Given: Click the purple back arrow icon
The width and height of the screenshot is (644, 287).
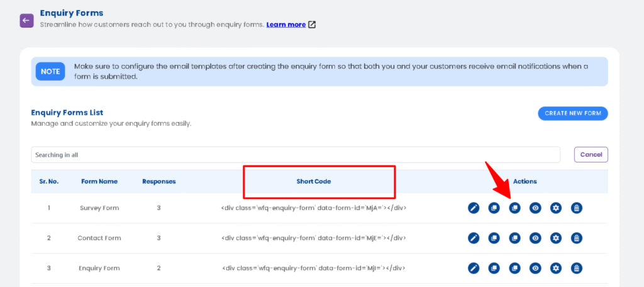Looking at the screenshot, I should 26,20.
